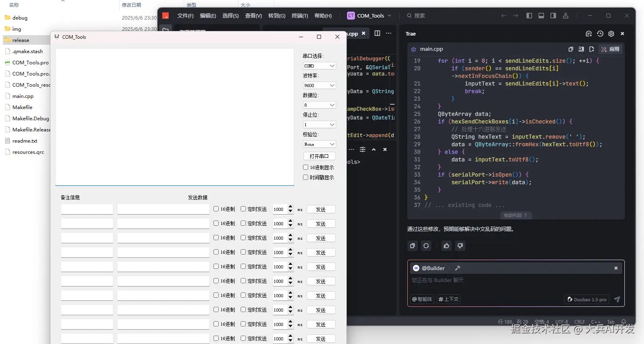Add code block to new file icon
The width and height of the screenshot is (644, 344).
[x=592, y=49]
